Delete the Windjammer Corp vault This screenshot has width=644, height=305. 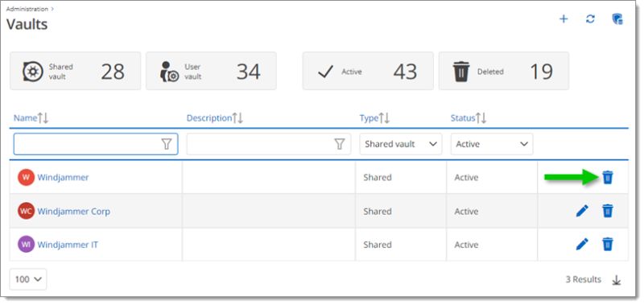[608, 211]
